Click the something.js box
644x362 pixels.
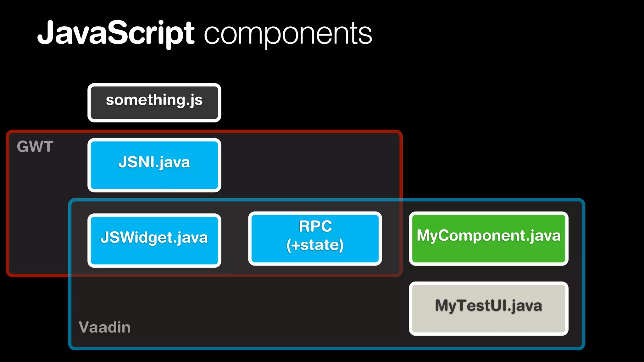tap(154, 102)
